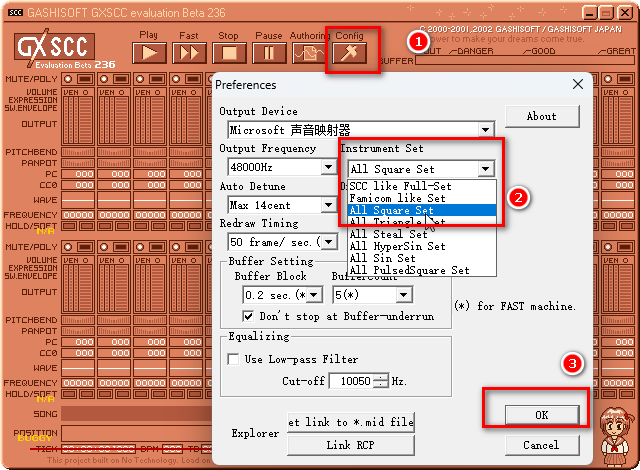Click the first top-row channel PC value 000

point(78,174)
